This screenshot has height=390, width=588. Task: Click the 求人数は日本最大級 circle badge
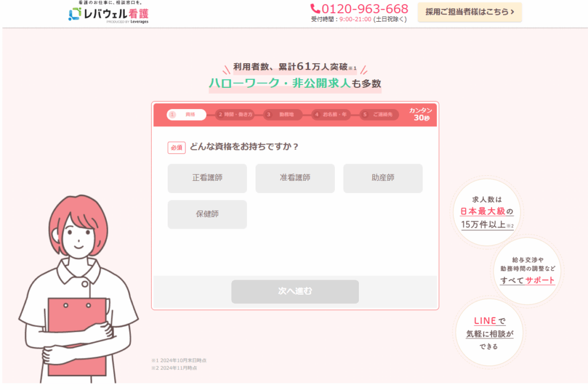pos(487,213)
